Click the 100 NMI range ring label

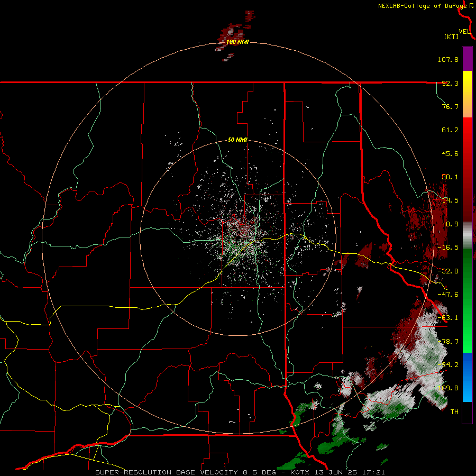coord(237,42)
